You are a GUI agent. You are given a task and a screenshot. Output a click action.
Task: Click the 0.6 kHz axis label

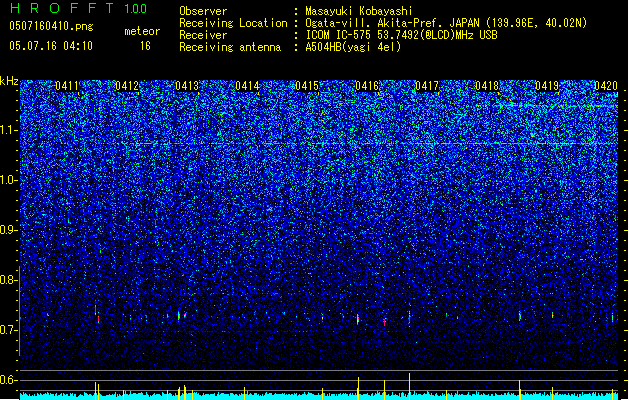pyautogui.click(x=9, y=380)
